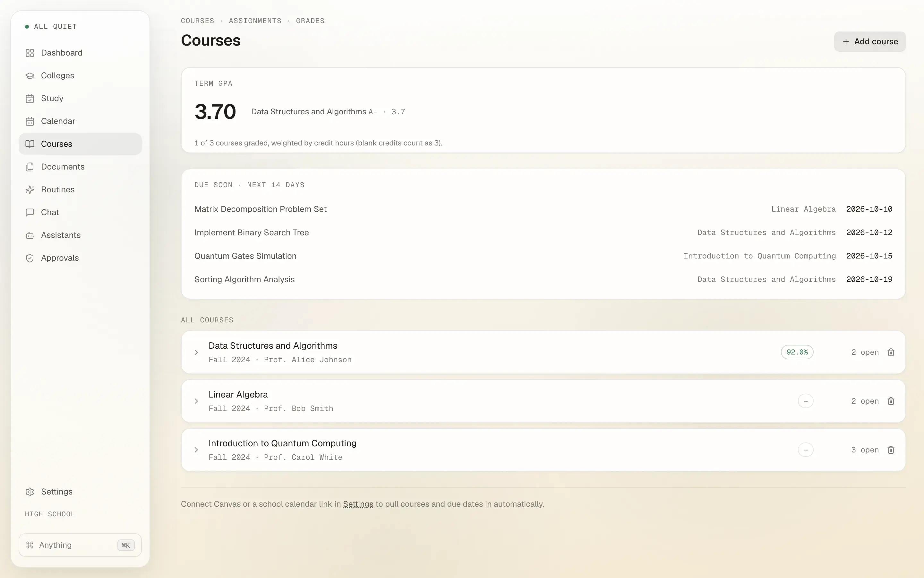924x578 pixels.
Task: Click the Linear Algebra empty grade badge
Action: click(806, 401)
